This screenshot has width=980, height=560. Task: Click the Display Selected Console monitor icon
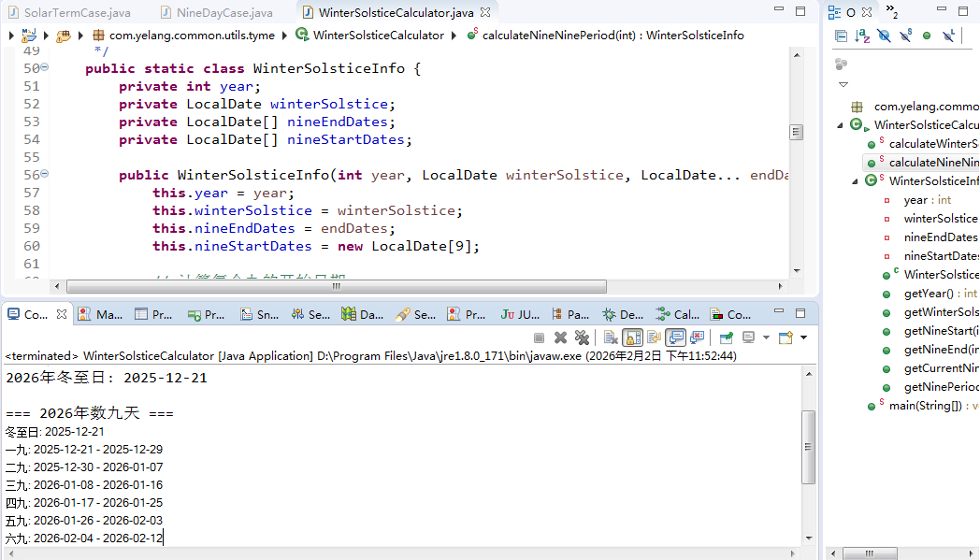pos(748,338)
